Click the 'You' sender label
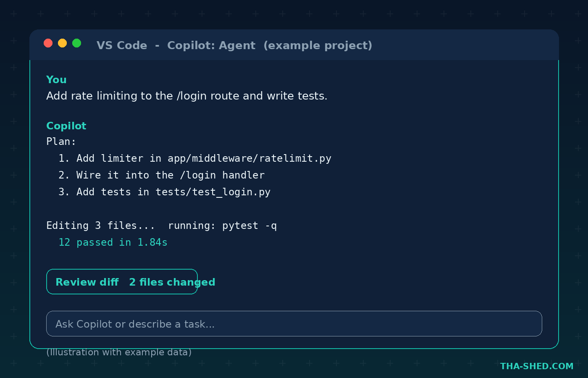This screenshot has height=378, width=588. tap(56, 80)
